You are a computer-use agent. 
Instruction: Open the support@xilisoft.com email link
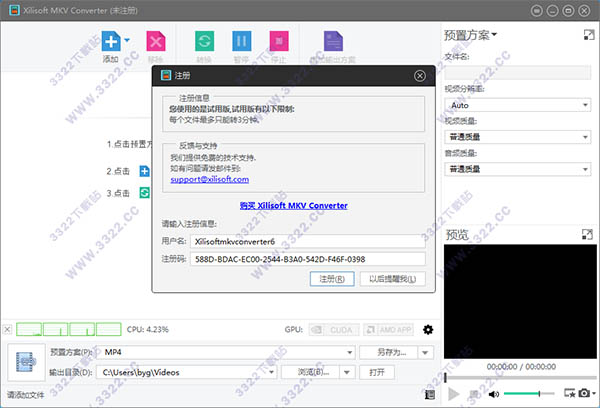coord(210,179)
